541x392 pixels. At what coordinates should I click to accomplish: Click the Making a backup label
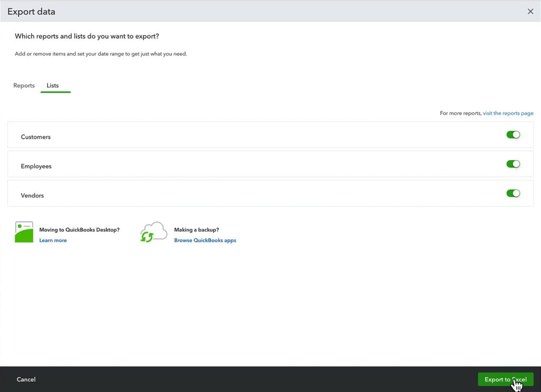pos(197,230)
